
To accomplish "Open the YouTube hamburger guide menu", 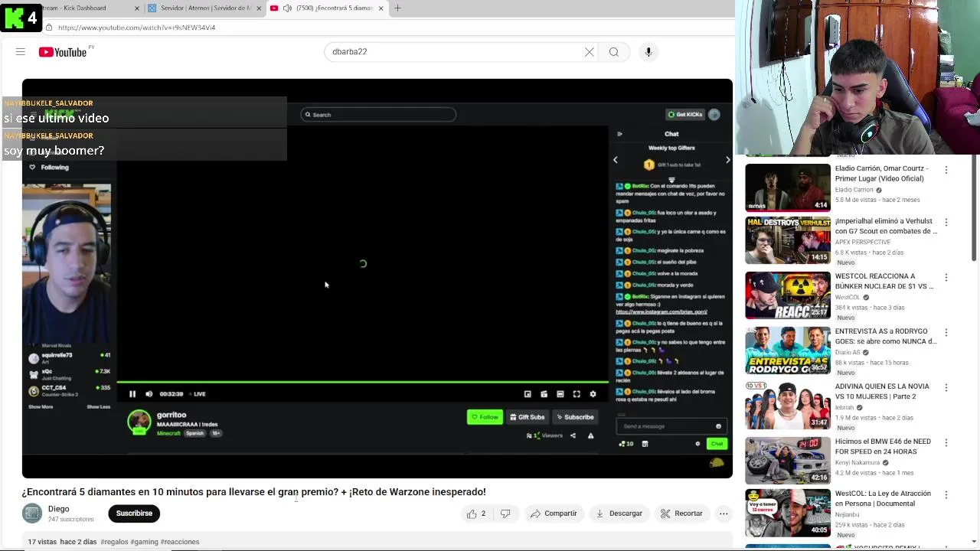I will (x=21, y=52).
